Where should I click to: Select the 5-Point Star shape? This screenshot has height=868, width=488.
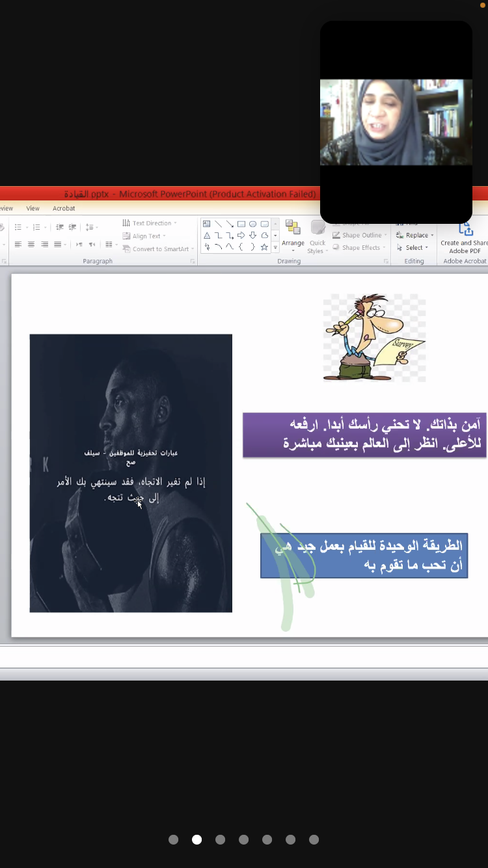point(264,247)
